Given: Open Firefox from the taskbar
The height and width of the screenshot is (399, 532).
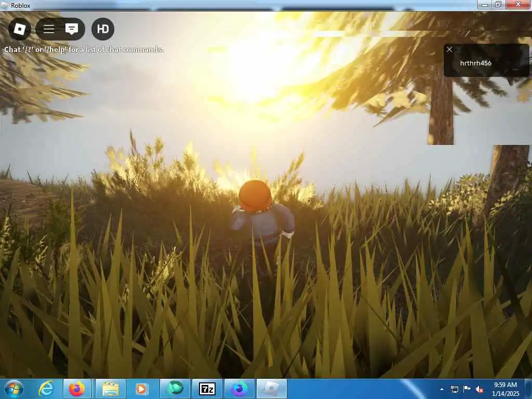Looking at the screenshot, I should (x=77, y=389).
